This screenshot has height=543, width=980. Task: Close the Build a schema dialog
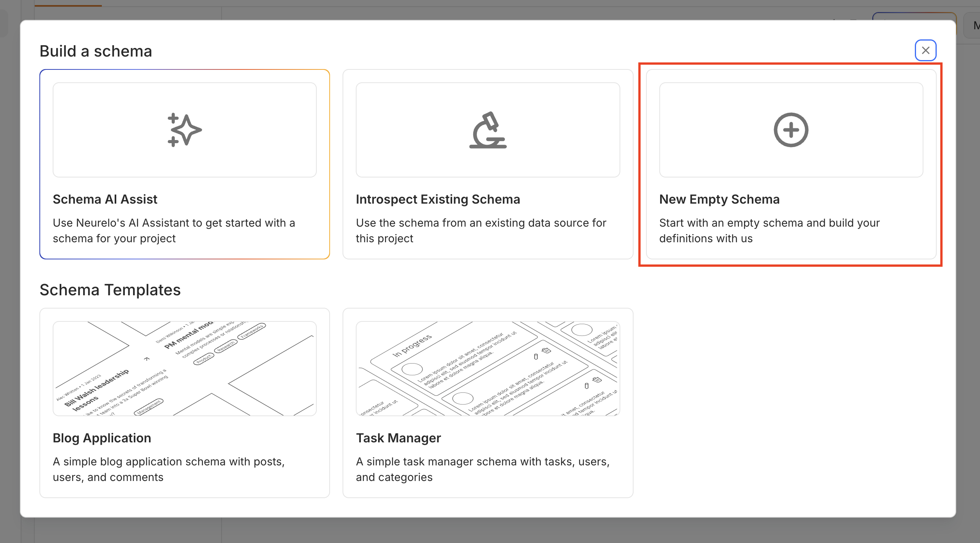click(925, 50)
